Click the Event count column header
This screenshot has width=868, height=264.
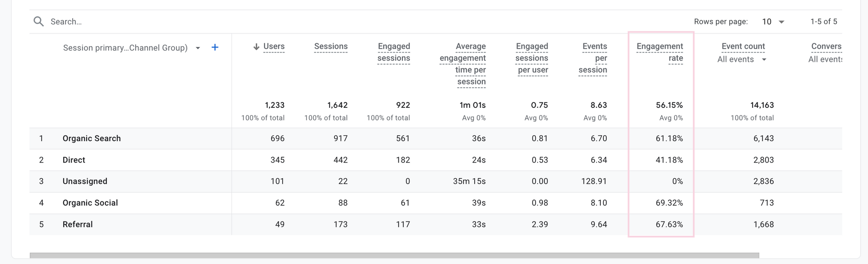743,46
